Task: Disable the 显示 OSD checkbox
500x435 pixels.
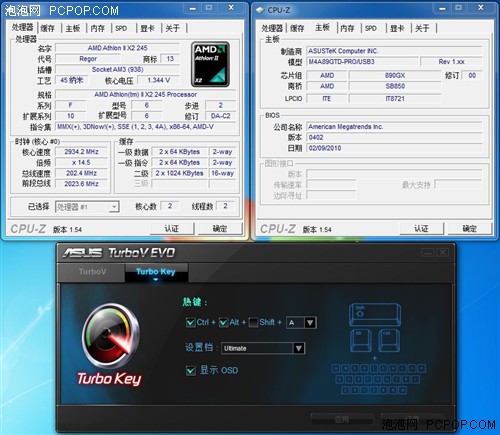Action: [191, 370]
